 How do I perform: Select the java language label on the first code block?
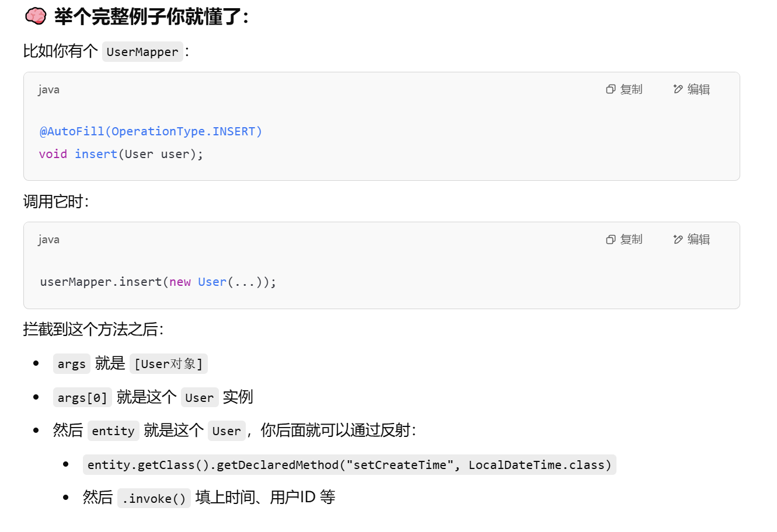47,89
